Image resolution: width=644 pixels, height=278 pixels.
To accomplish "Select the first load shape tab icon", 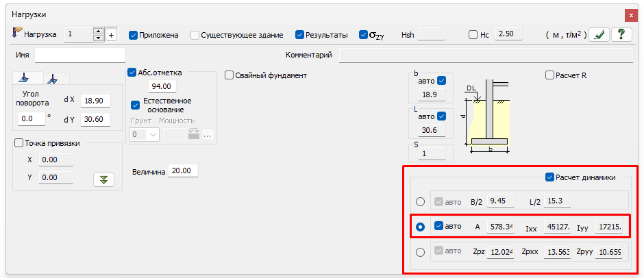I will (25, 77).
